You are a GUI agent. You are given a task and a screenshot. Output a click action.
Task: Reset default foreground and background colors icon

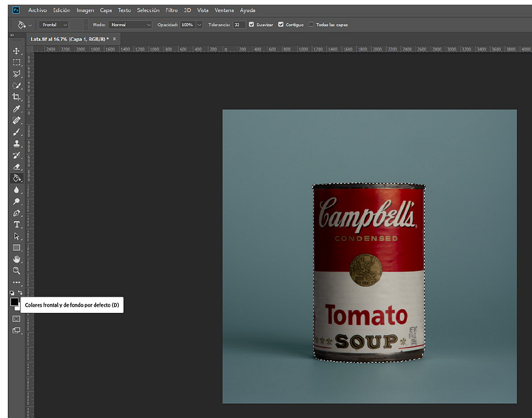point(12,293)
